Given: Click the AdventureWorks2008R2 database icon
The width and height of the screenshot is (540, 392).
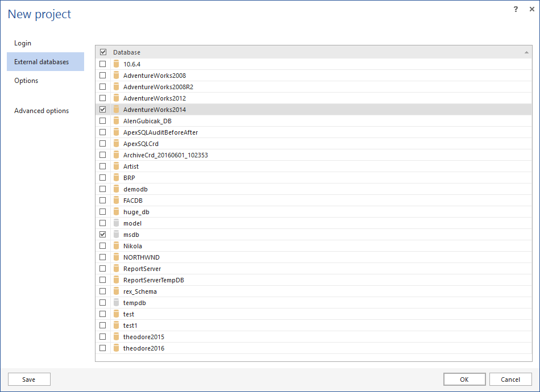Looking at the screenshot, I should point(117,87).
